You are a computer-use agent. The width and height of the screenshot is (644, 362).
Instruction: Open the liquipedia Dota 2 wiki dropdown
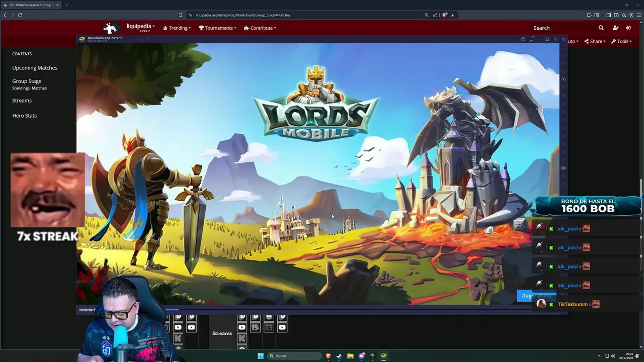(x=140, y=28)
